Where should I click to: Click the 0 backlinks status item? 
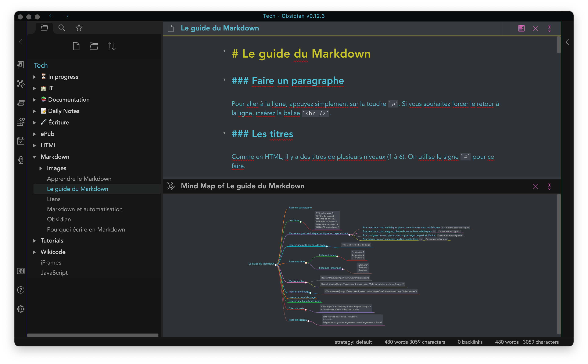470,342
